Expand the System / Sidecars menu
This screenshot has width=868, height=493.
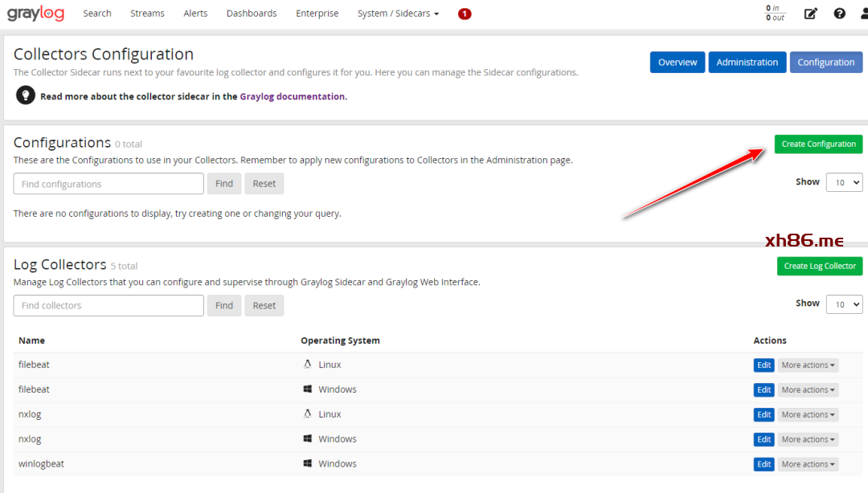click(398, 14)
